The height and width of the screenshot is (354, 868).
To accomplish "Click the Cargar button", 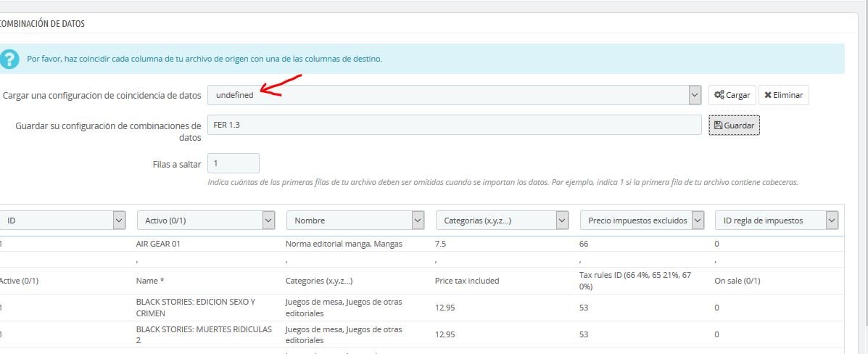I will point(732,95).
